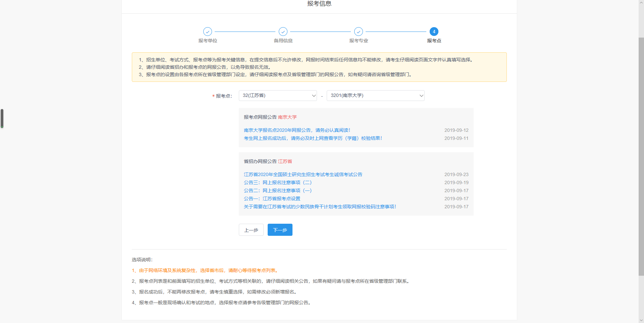Click the scrollbar down arrow
Screen dimensions: 644x323
(x=641, y=320)
